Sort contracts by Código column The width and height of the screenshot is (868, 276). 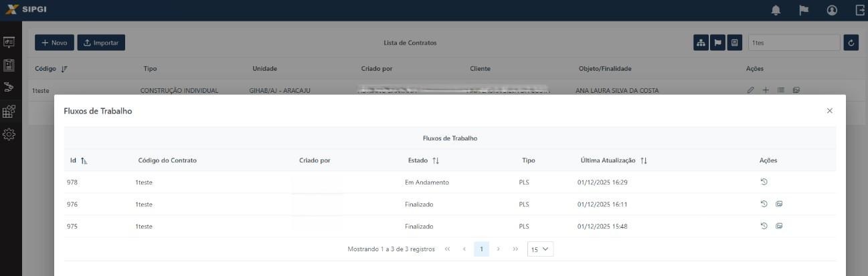click(x=64, y=69)
